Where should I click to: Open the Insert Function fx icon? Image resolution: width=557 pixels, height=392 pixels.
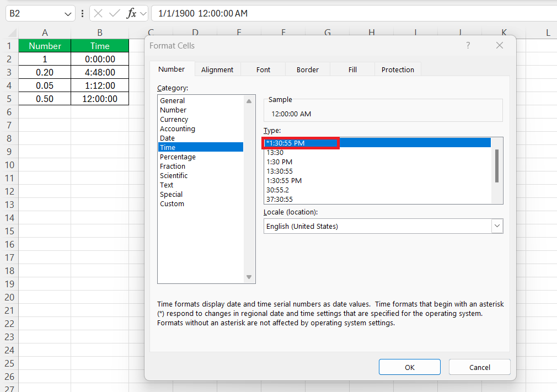click(x=131, y=13)
